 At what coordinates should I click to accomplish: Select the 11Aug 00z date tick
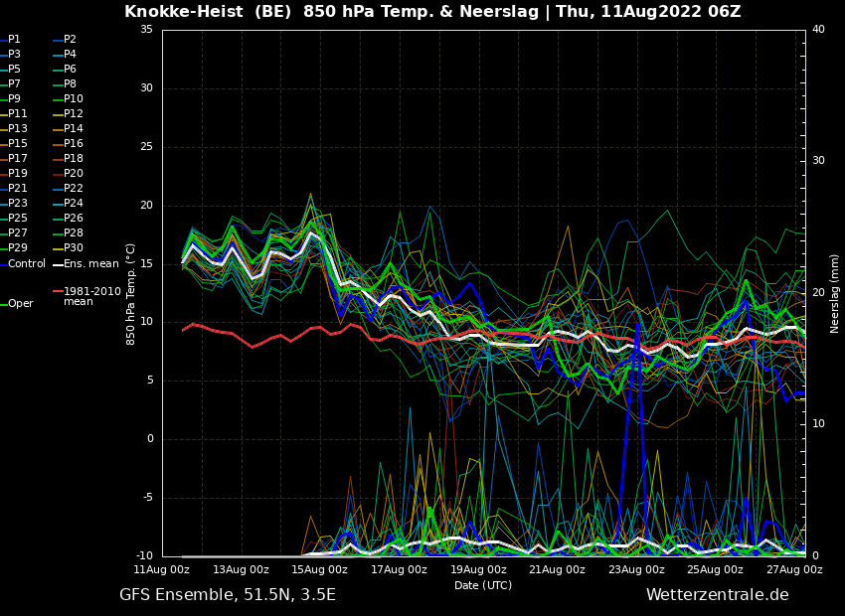(x=162, y=569)
